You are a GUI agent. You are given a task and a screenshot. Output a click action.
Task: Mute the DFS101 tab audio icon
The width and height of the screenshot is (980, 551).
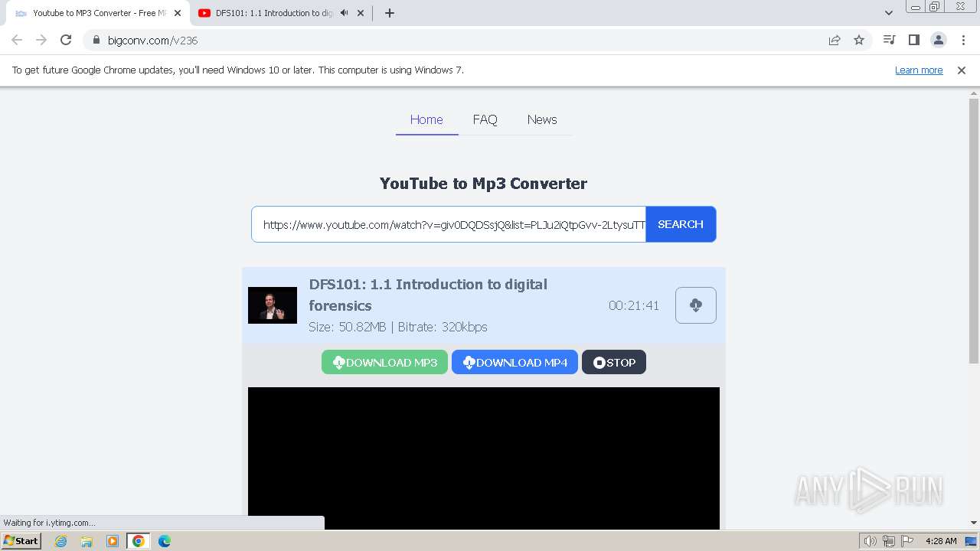344,13
